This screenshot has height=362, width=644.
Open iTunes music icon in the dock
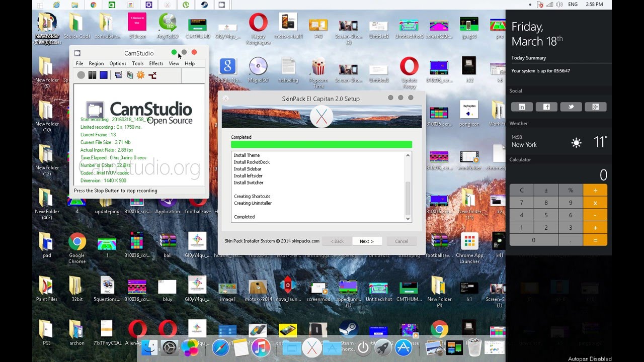pyautogui.click(x=261, y=347)
